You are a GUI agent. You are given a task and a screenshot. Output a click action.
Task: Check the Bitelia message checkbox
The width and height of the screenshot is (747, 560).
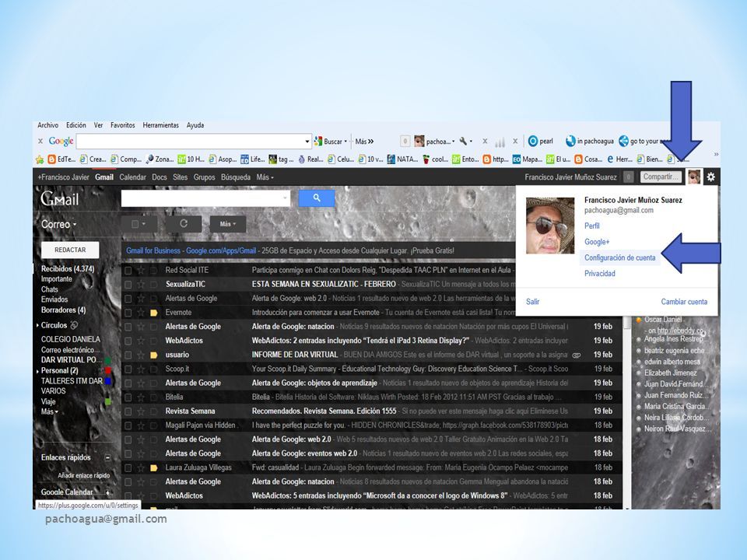128,397
